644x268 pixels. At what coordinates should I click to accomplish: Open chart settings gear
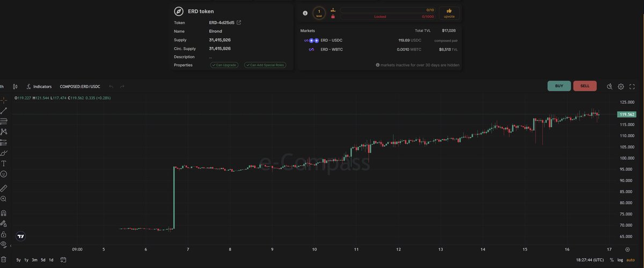coord(621,86)
